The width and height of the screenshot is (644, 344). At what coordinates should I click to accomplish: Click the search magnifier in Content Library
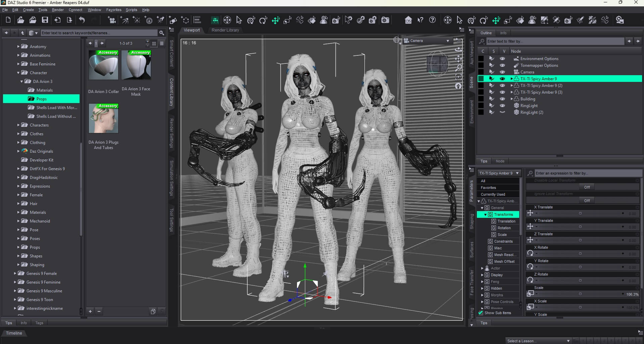coord(162,33)
